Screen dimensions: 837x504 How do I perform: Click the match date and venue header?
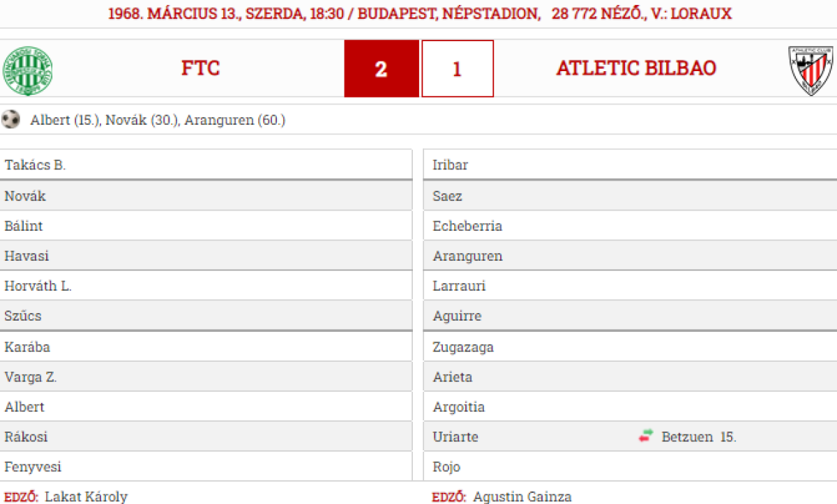(420, 13)
